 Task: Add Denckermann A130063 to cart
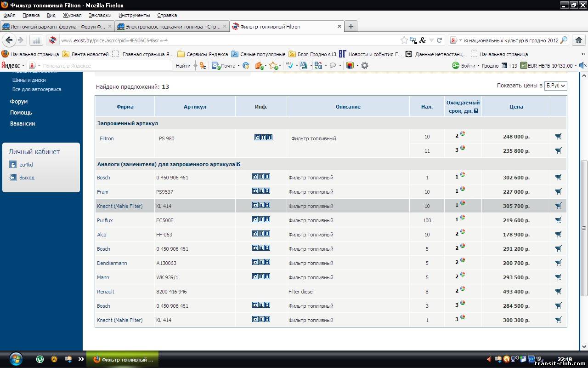[x=559, y=263]
